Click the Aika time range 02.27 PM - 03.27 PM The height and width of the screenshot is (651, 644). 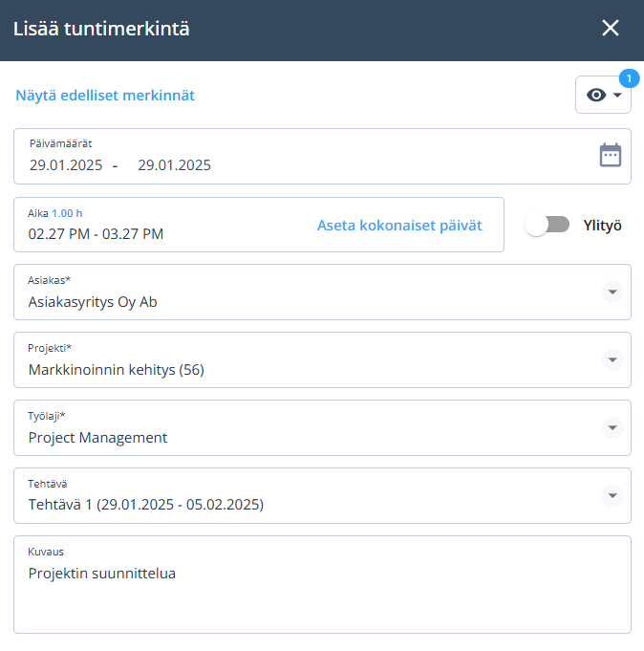click(x=96, y=234)
